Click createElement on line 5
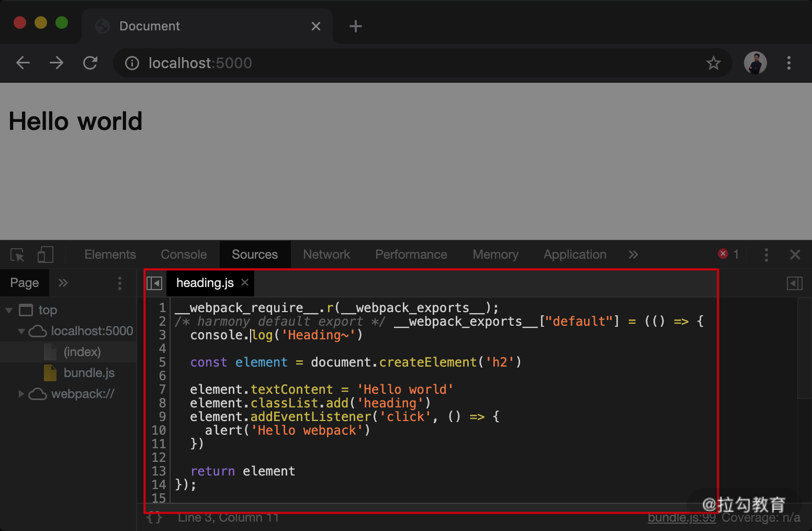812x531 pixels. coord(428,362)
